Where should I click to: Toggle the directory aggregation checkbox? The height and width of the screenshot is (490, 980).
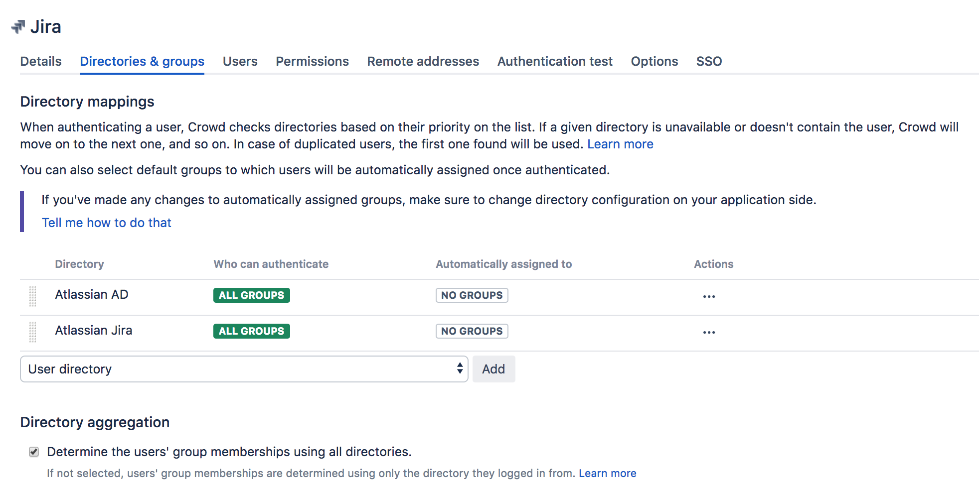[x=34, y=452]
